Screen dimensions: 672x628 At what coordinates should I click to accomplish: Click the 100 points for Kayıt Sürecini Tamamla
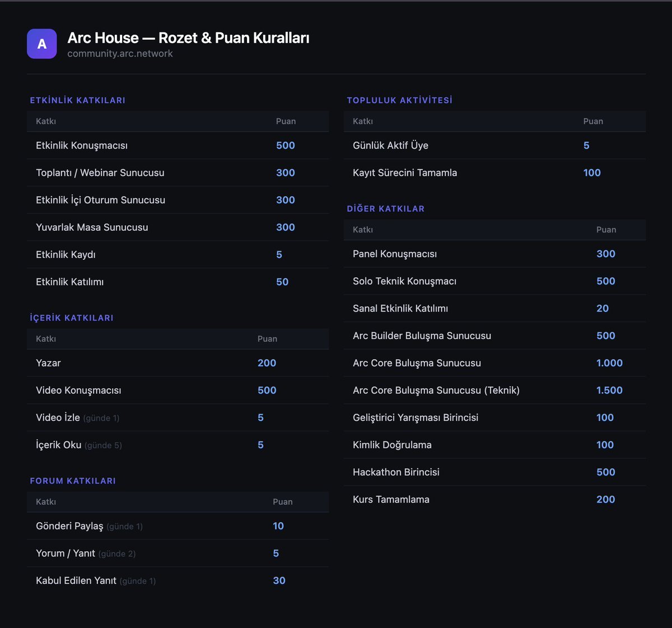tap(592, 173)
